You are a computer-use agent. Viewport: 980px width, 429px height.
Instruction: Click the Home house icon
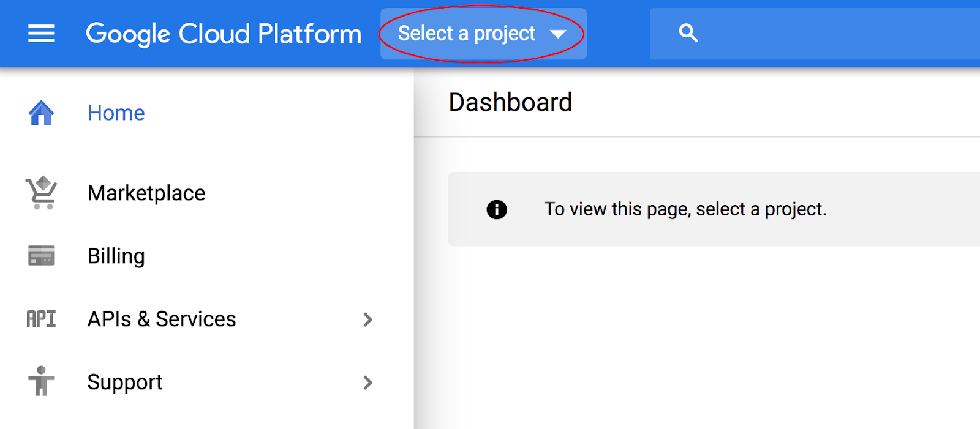point(41,113)
